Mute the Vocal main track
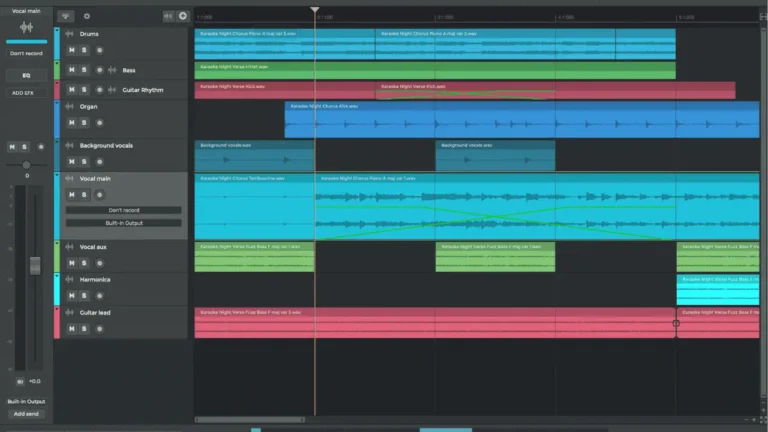Image resolution: width=768 pixels, height=432 pixels. point(72,194)
